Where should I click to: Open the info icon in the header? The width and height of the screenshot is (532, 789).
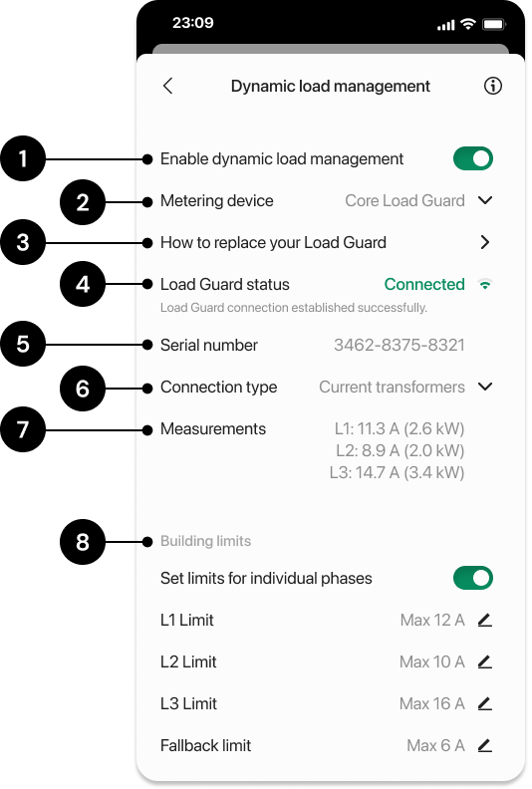click(x=493, y=86)
